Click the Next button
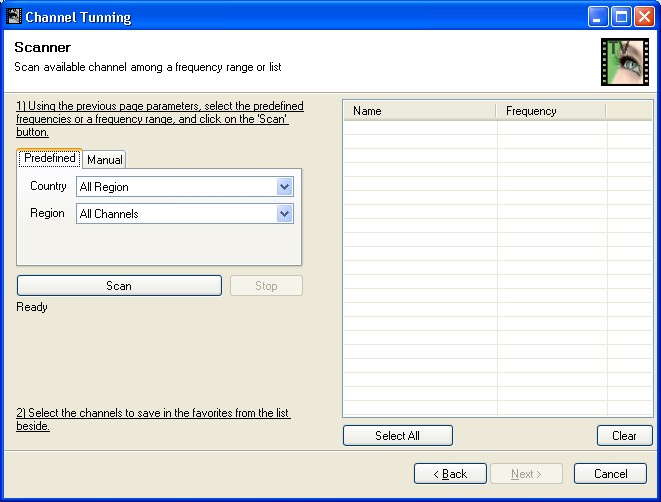Image resolution: width=661 pixels, height=502 pixels. [x=526, y=474]
